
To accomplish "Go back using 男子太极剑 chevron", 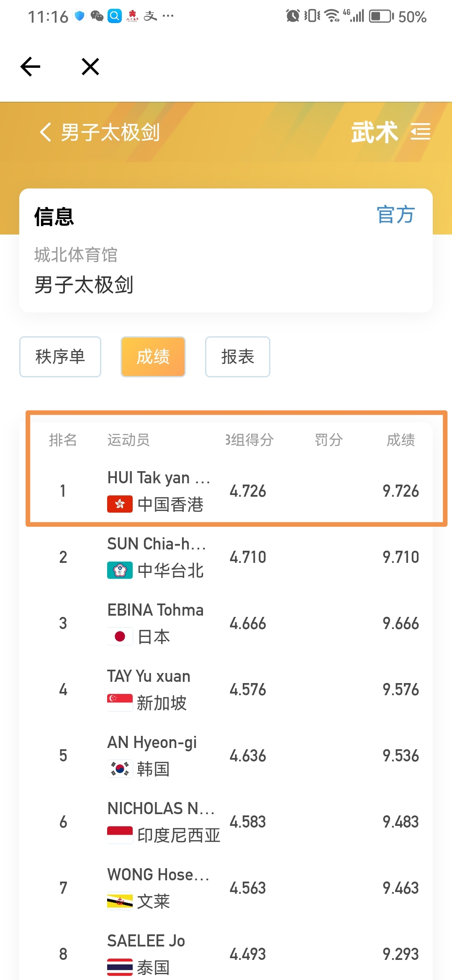I will click(x=45, y=132).
